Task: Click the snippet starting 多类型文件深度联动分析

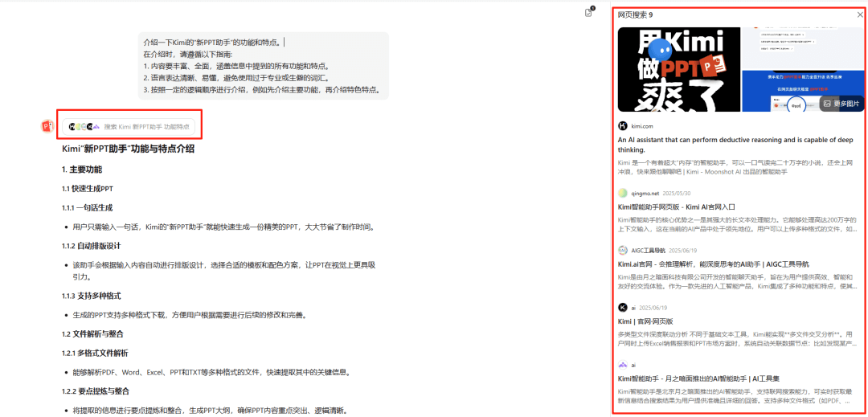Action: pos(737,339)
